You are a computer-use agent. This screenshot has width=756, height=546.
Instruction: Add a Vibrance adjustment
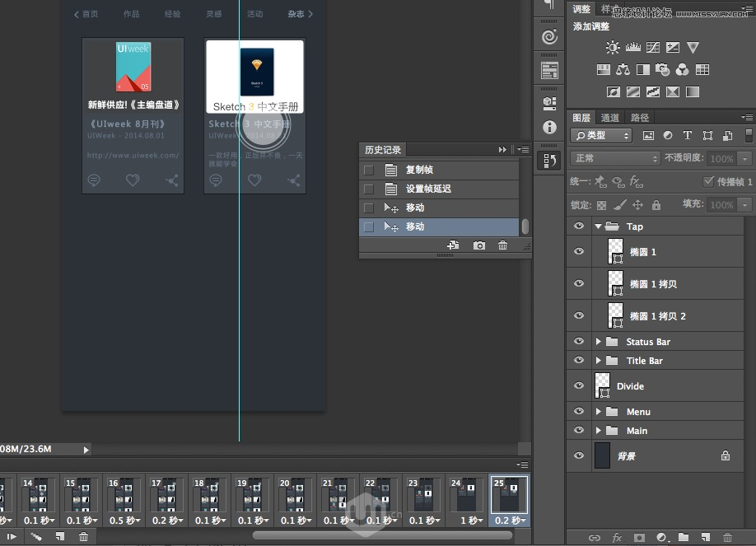(693, 47)
